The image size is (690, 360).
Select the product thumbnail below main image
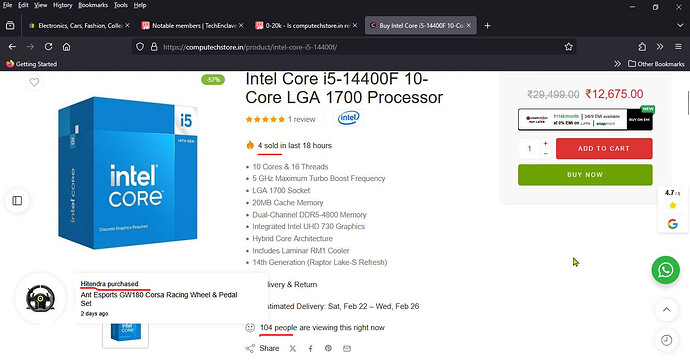pos(125,334)
